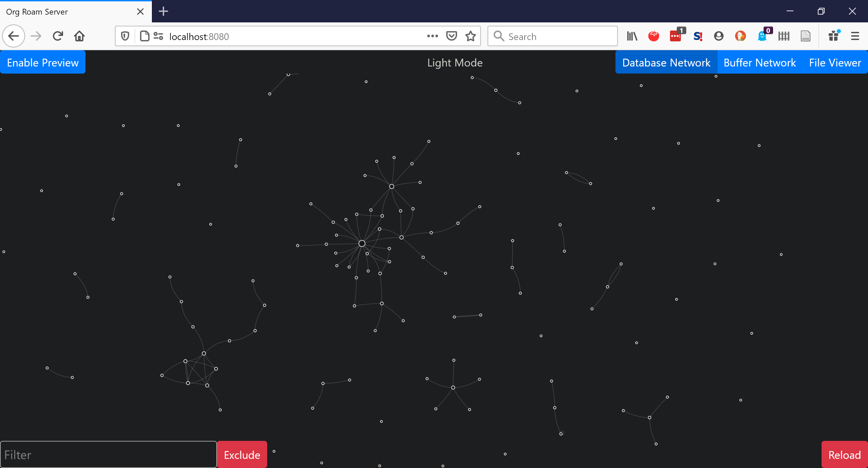Open the Firefox hamburger application menu

(855, 36)
